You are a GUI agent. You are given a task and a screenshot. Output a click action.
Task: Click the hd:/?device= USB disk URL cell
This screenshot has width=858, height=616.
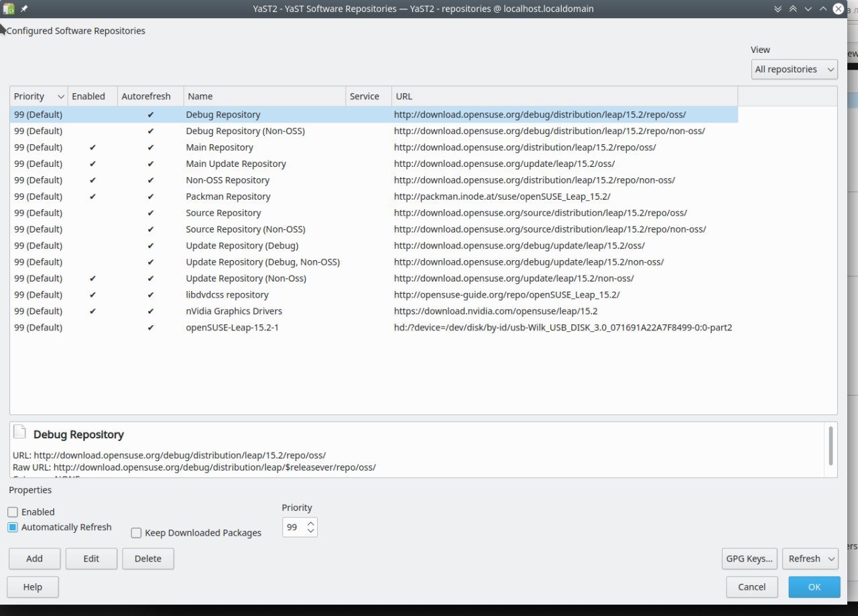click(x=563, y=328)
